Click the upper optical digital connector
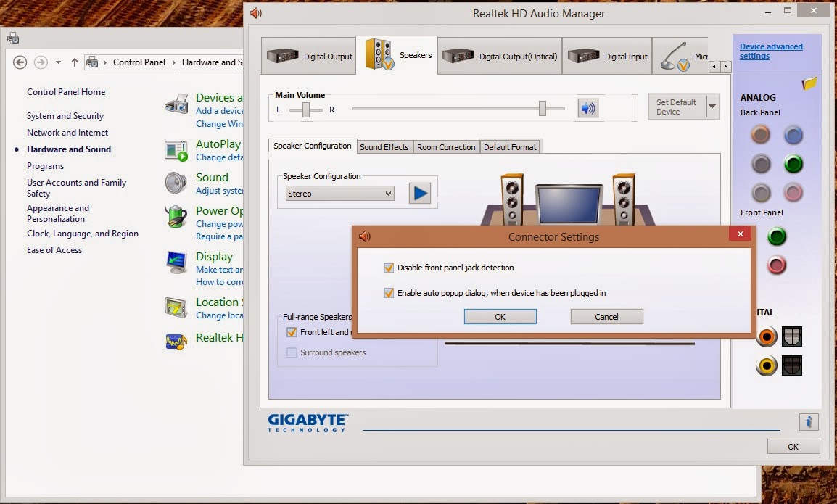 [x=791, y=336]
